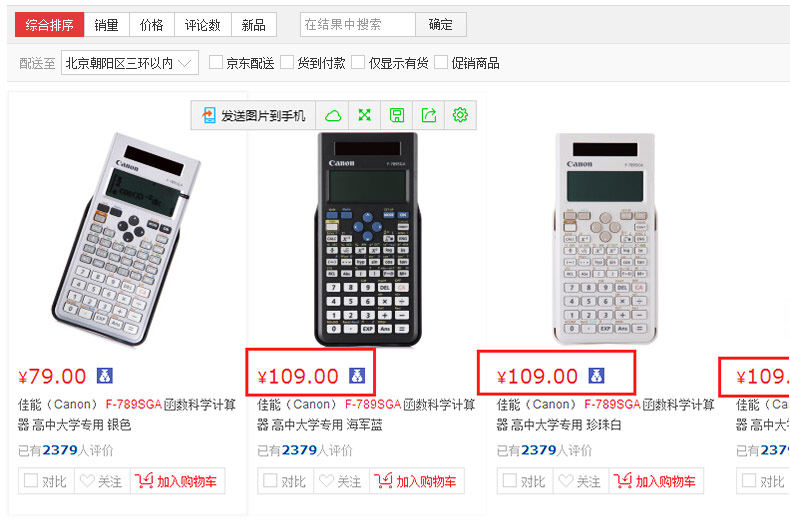Click the fullscreen expand arrows icon

pos(365,115)
